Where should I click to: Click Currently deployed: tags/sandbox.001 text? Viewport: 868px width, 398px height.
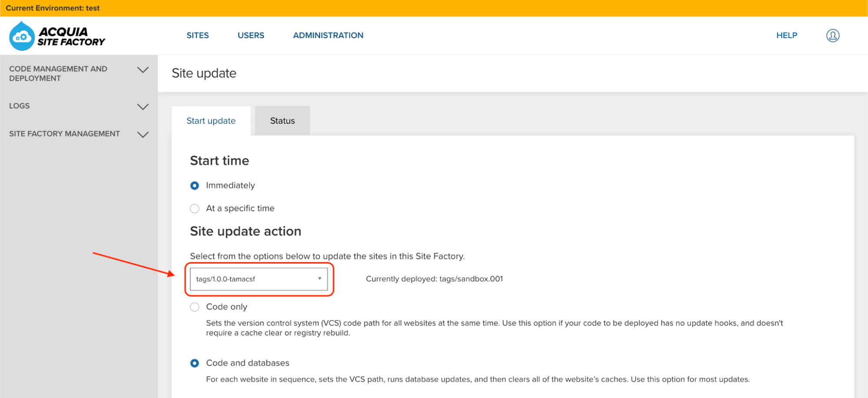[434, 279]
